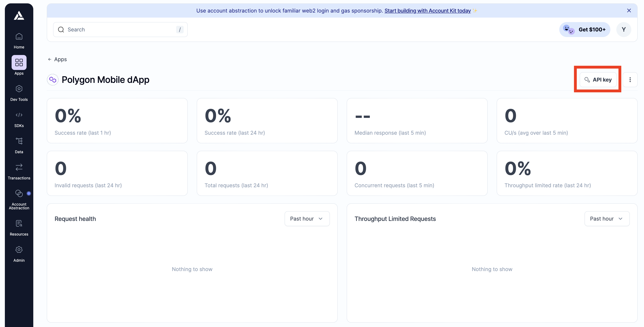
Task: Click the SDKs label in sidebar
Action: click(x=19, y=126)
